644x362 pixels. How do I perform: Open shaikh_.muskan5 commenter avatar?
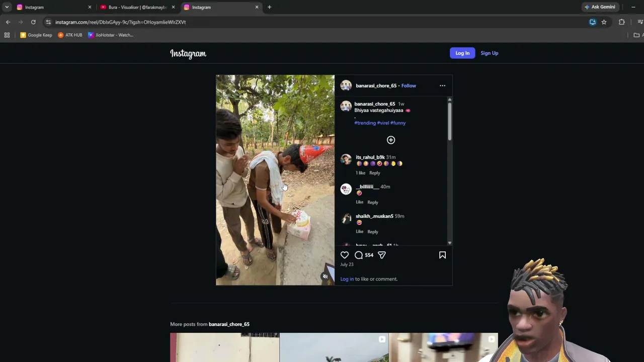(346, 218)
